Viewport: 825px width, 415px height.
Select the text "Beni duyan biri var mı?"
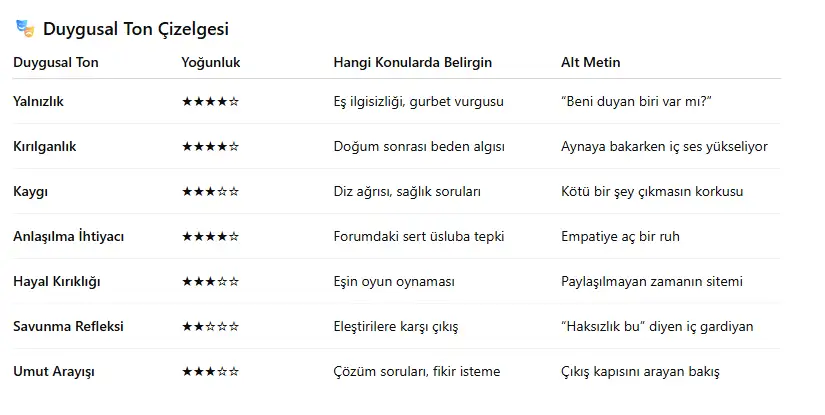(x=636, y=101)
